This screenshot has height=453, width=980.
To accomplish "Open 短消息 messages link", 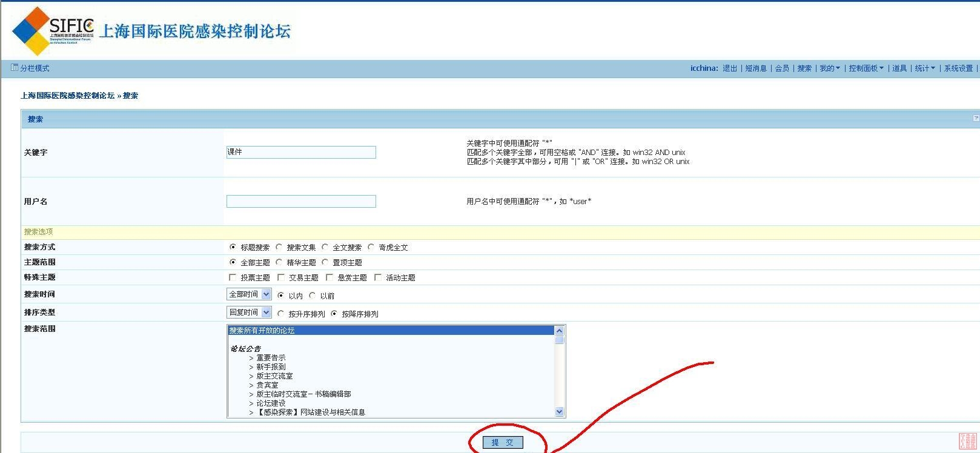I will (756, 68).
